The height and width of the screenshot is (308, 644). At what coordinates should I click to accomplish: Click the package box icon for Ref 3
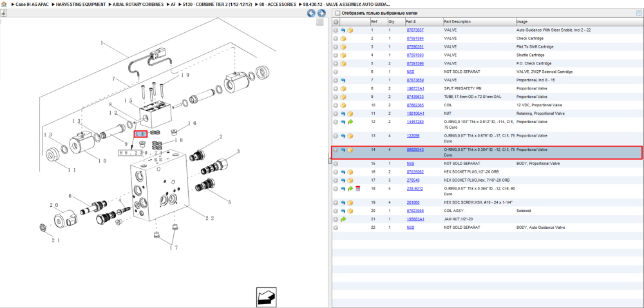343,47
